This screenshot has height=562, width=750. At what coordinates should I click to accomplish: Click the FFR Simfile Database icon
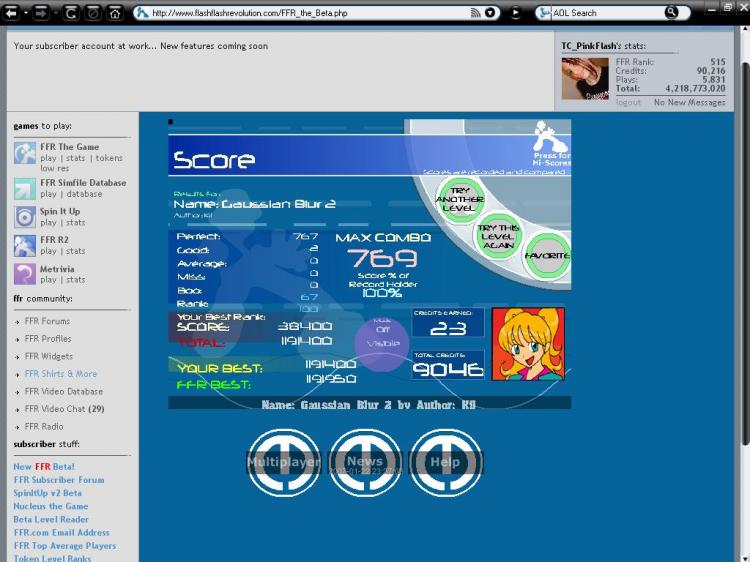click(x=24, y=188)
